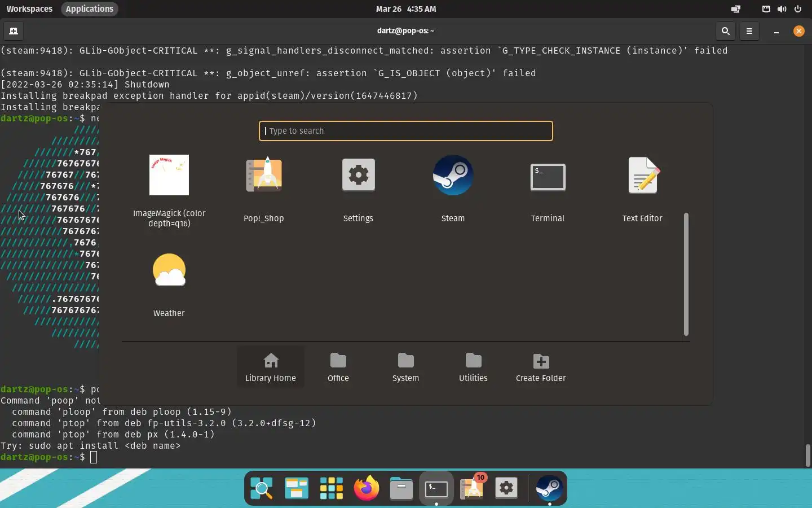Open Steam from the dock
The height and width of the screenshot is (508, 812).
(x=549, y=488)
